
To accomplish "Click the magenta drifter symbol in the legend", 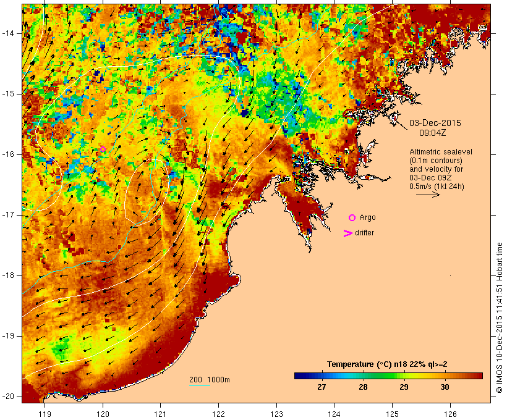I will coord(347,233).
